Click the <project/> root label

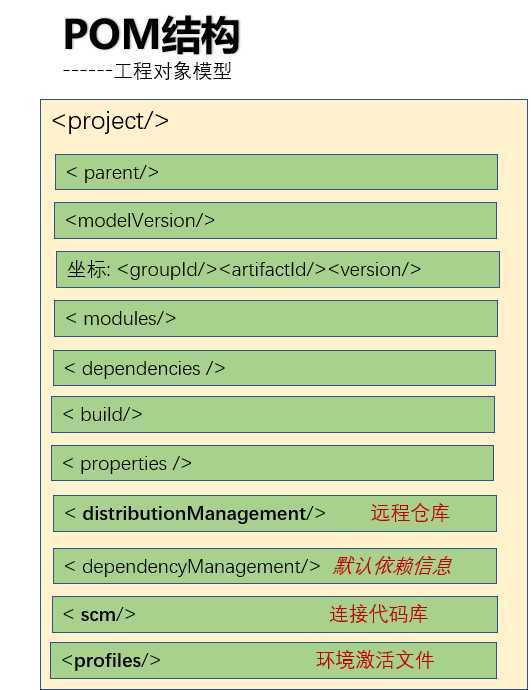pyautogui.click(x=110, y=121)
